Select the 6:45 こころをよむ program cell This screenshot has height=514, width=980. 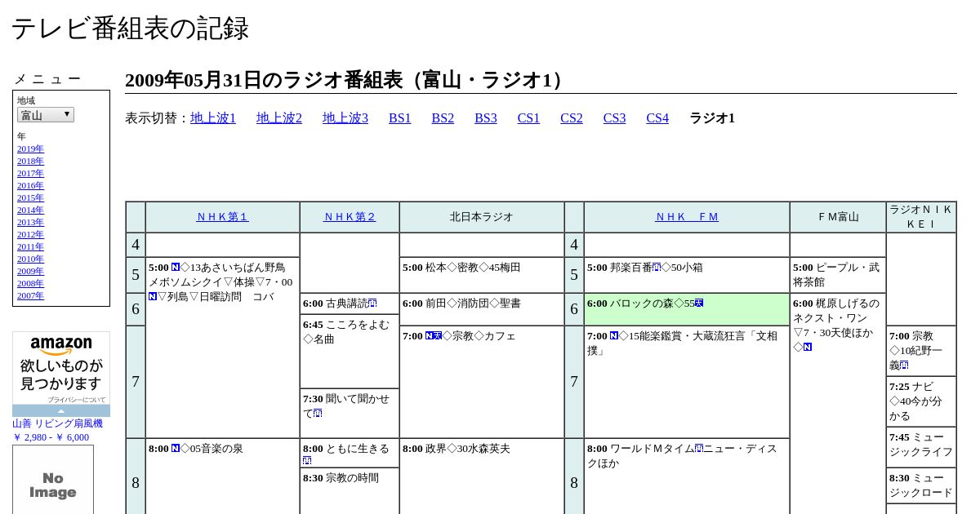click(x=350, y=351)
